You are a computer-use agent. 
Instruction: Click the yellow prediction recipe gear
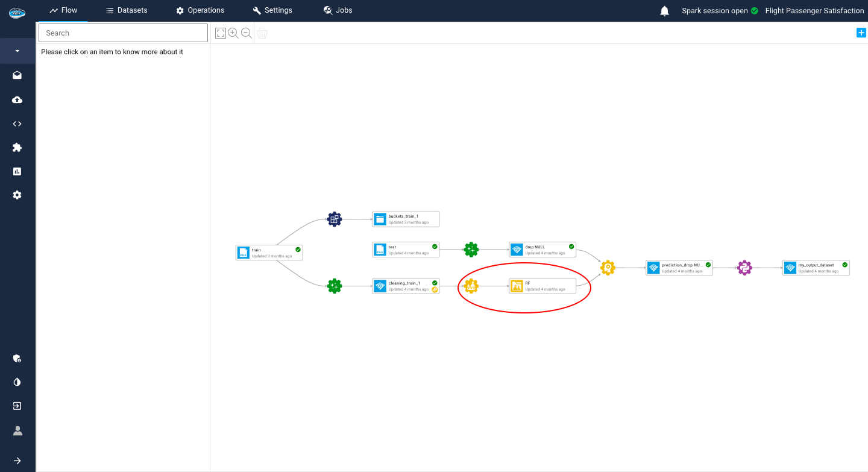point(608,268)
